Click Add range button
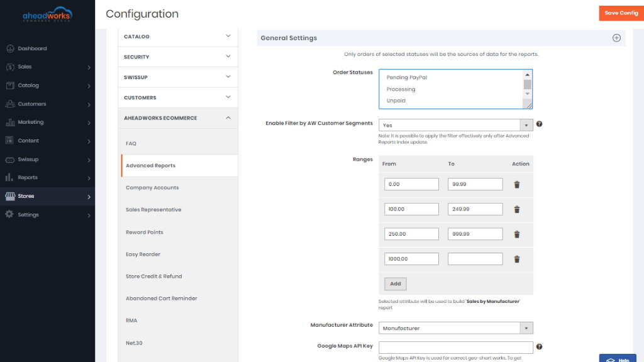Viewport: 644px width, 362px height. coord(395,283)
